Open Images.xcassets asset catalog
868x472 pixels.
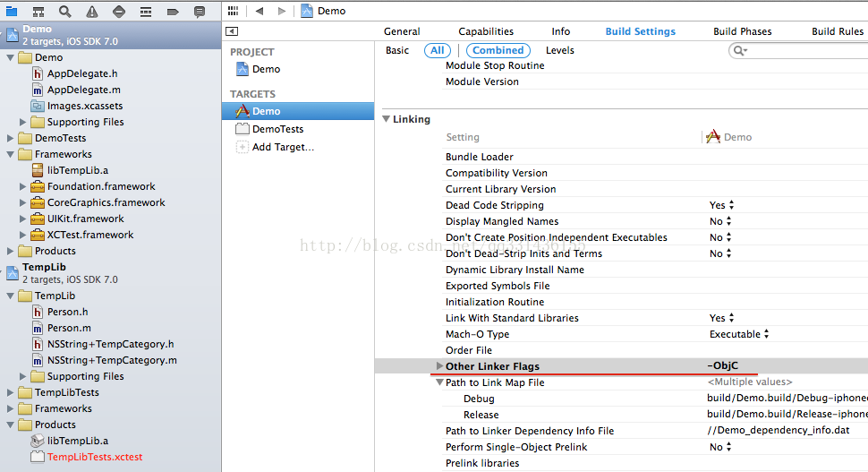point(85,106)
